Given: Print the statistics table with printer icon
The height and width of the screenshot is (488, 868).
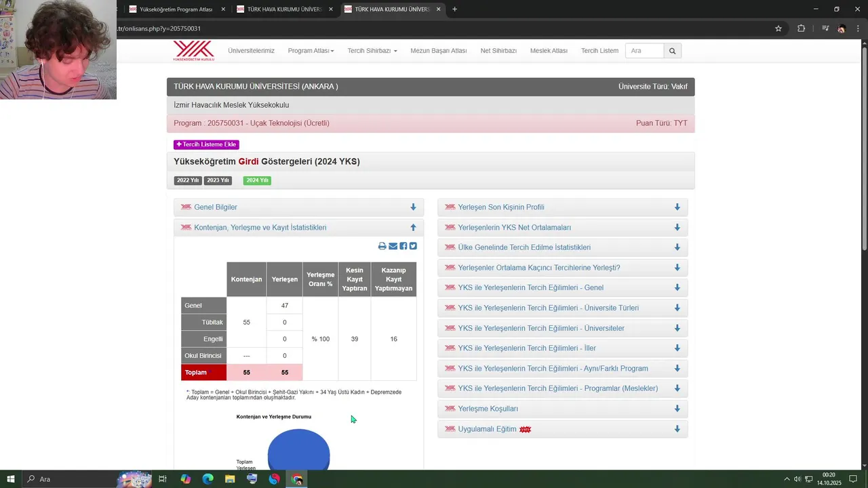Looking at the screenshot, I should tap(382, 246).
